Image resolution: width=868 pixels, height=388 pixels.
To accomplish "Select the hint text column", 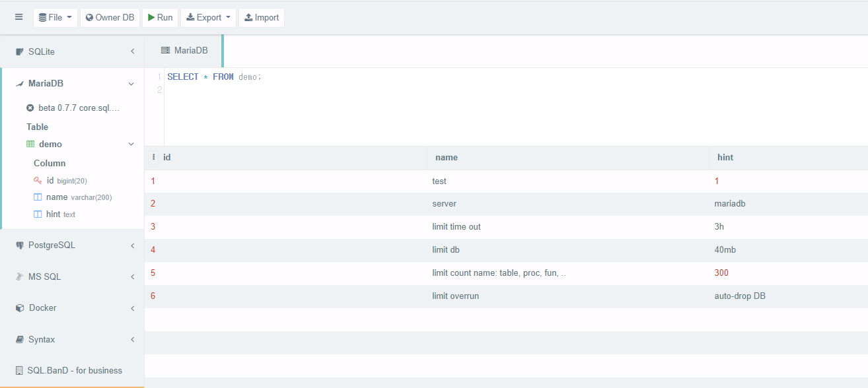I will [x=61, y=214].
